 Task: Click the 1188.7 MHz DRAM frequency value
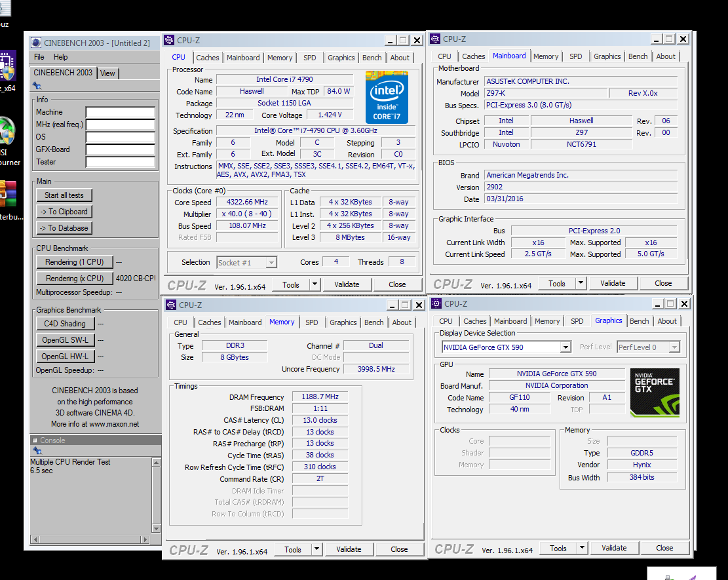point(320,396)
